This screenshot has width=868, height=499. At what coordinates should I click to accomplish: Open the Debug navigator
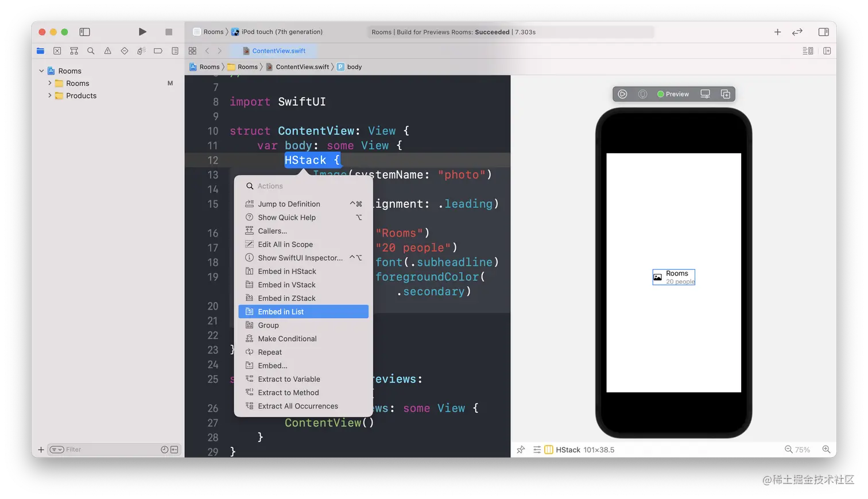141,51
